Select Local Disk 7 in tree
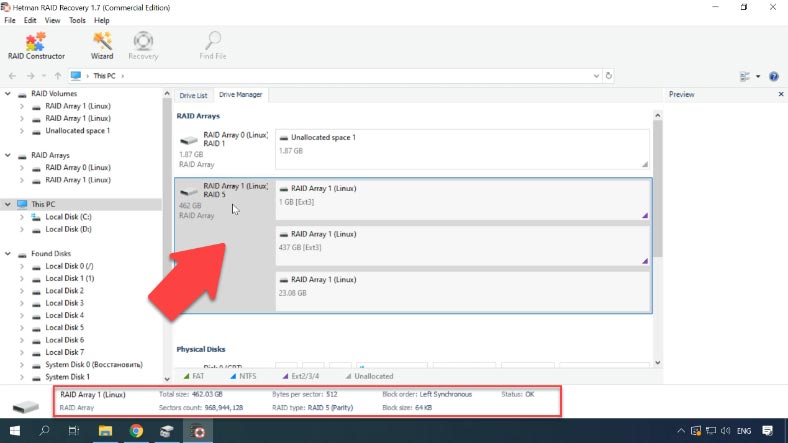Screen dimensions: 788x443 point(64,352)
